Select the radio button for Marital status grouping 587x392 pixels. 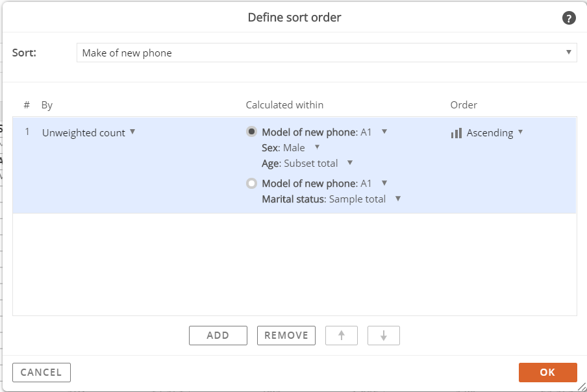coord(251,183)
